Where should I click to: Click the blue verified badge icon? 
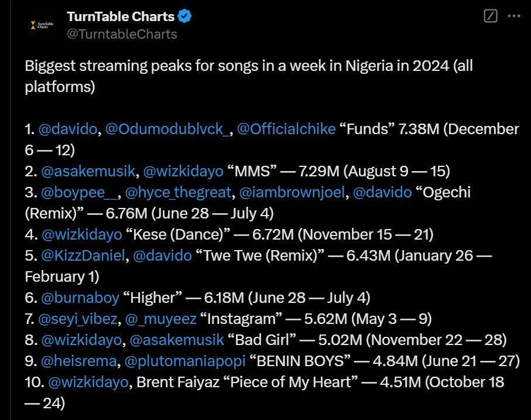[x=185, y=16]
